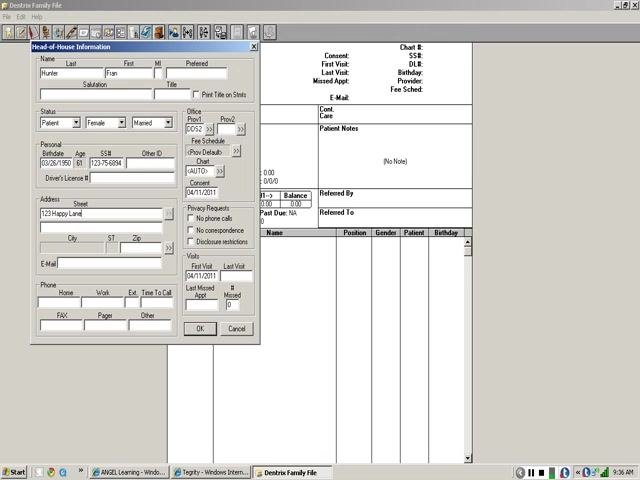Image resolution: width=640 pixels, height=480 pixels.
Task: Click the Driver's License # field
Action: click(x=133, y=178)
